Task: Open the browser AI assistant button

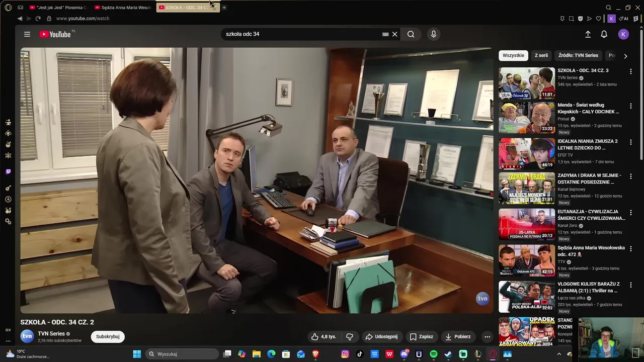Action: 624,19
